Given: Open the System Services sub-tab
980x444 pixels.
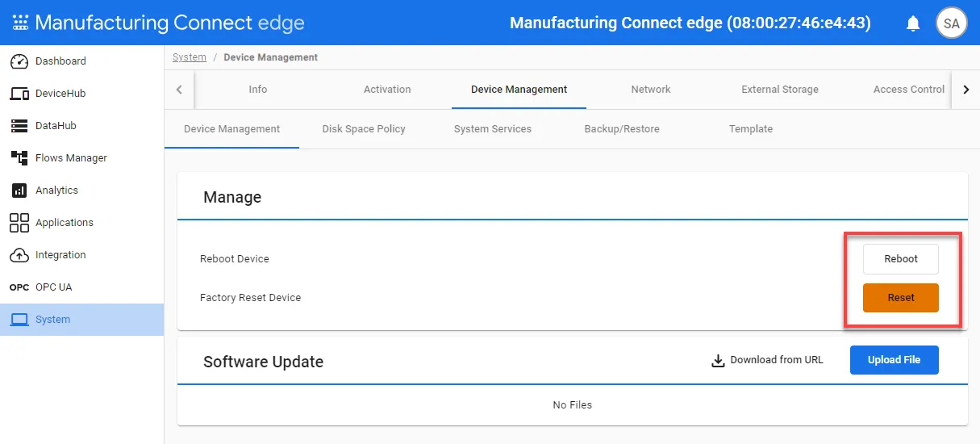Looking at the screenshot, I should pos(493,129).
